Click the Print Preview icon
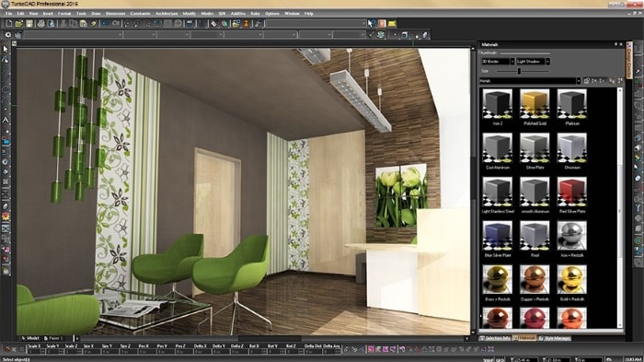644x362 pixels. tap(51, 24)
